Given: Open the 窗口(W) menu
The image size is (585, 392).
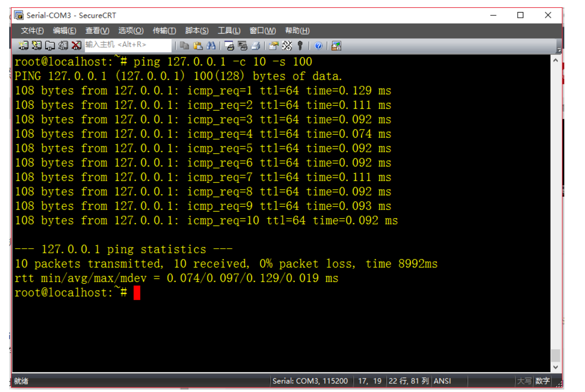Looking at the screenshot, I should [x=263, y=31].
